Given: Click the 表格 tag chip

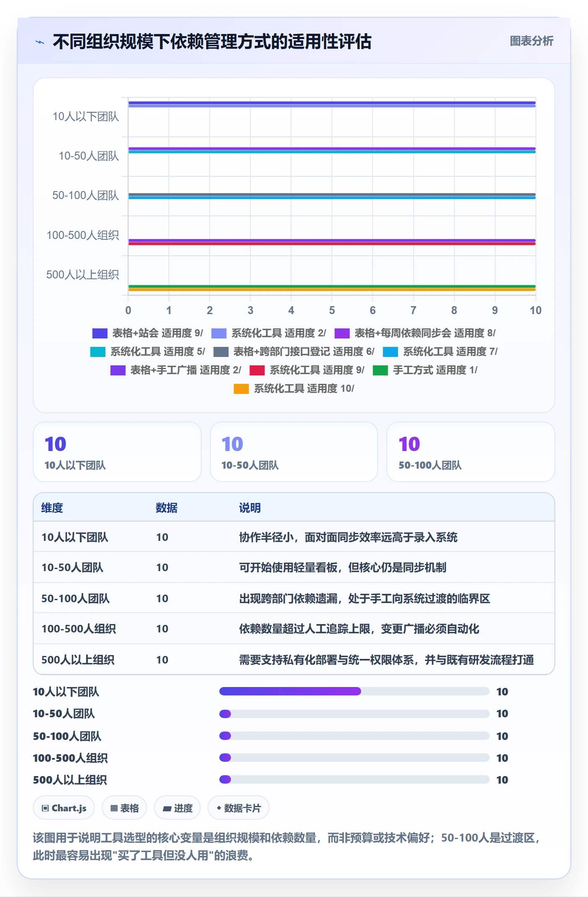Looking at the screenshot, I should tap(124, 808).
